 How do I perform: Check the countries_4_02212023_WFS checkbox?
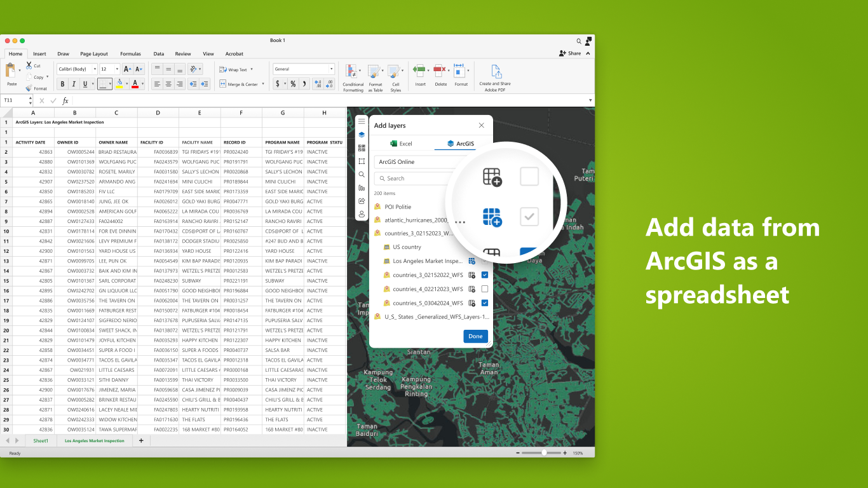(x=485, y=289)
